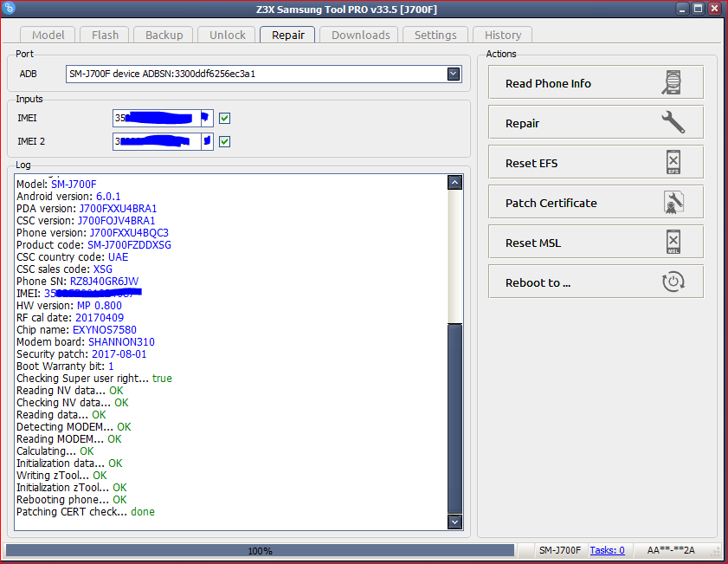Click the Z3X application icon in title bar
The width and height of the screenshot is (728, 564).
click(9, 8)
